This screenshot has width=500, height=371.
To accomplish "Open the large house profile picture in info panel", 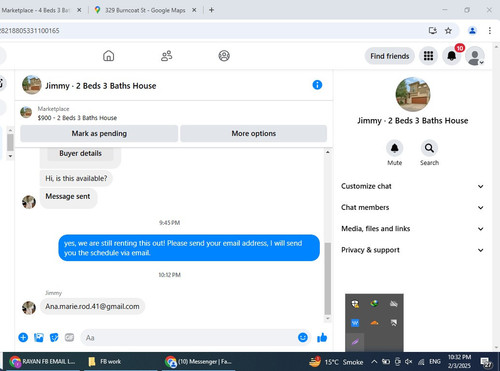I will click(413, 94).
